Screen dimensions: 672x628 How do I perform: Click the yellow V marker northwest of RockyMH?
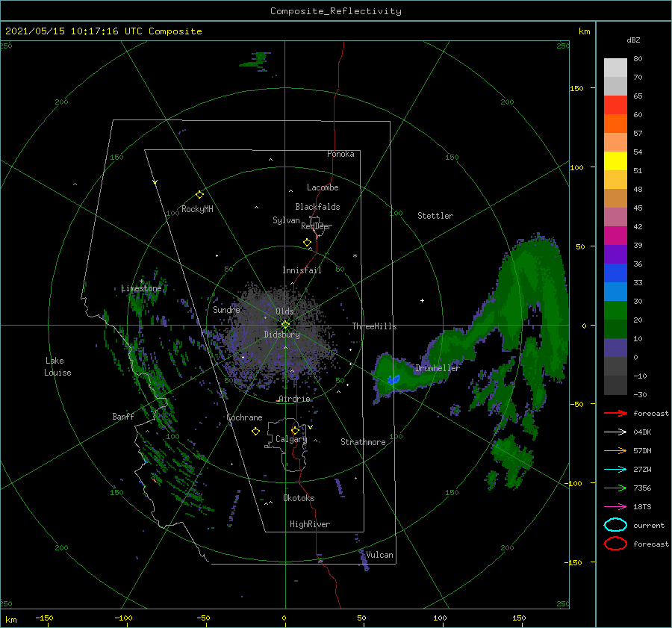(x=155, y=182)
